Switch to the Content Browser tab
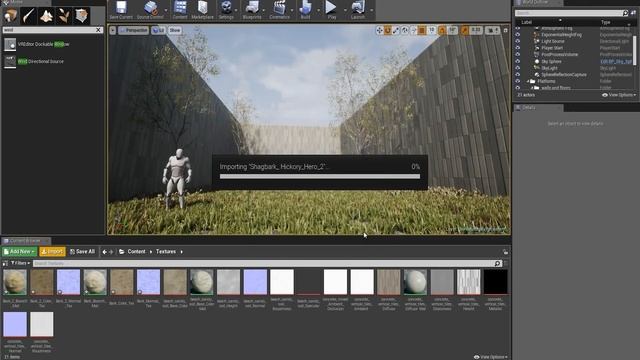 coord(26,241)
